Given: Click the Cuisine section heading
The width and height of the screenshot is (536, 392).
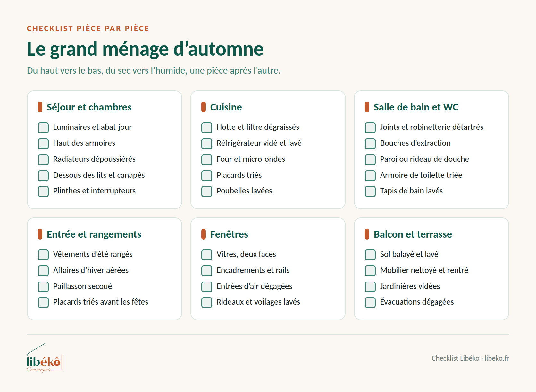Looking at the screenshot, I should 226,107.
